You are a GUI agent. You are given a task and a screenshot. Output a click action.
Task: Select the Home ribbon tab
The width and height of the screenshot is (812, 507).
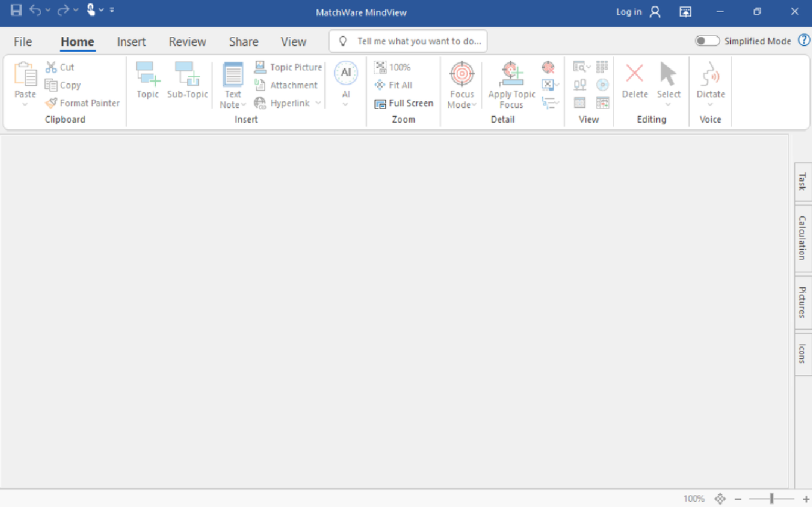point(77,42)
